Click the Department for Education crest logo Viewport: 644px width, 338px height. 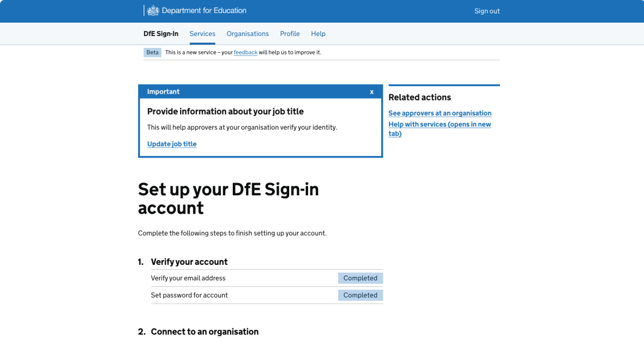tap(153, 11)
